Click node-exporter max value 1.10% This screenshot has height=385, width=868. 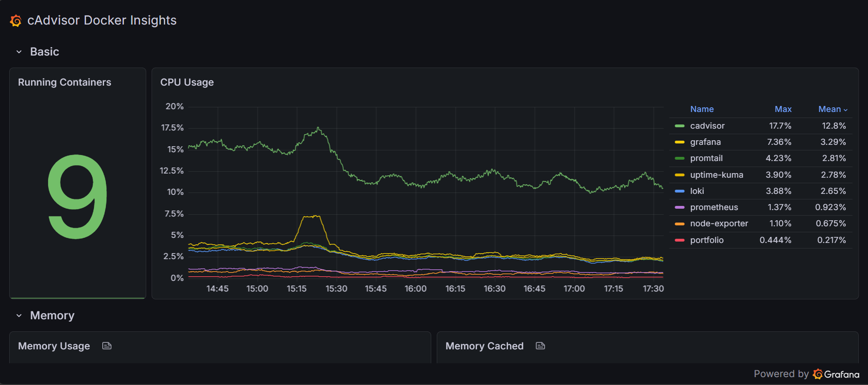(781, 224)
